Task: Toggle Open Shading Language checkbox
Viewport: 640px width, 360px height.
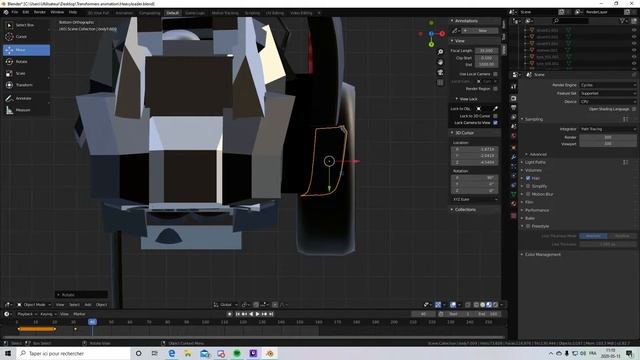Action: point(634,109)
